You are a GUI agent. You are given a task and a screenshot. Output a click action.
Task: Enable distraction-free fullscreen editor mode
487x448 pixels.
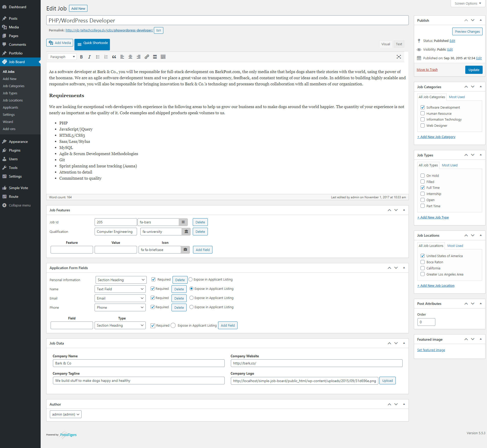coord(399,57)
